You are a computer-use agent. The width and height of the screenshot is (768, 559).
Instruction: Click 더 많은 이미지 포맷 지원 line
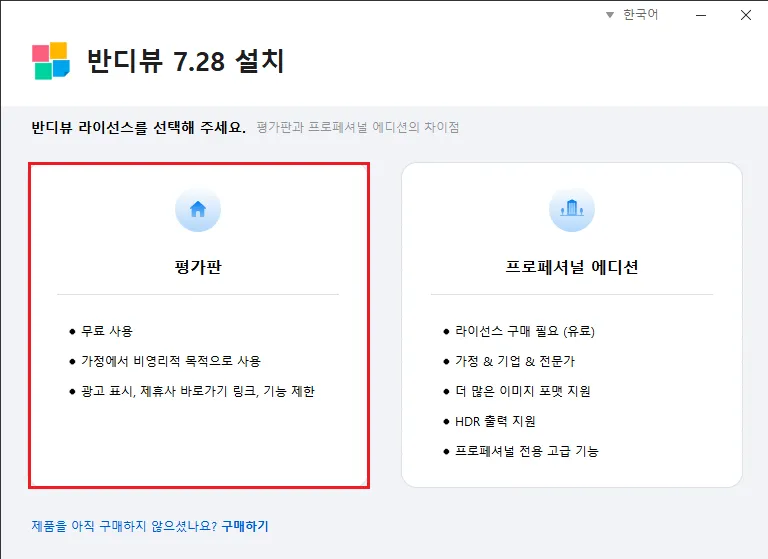(x=523, y=391)
